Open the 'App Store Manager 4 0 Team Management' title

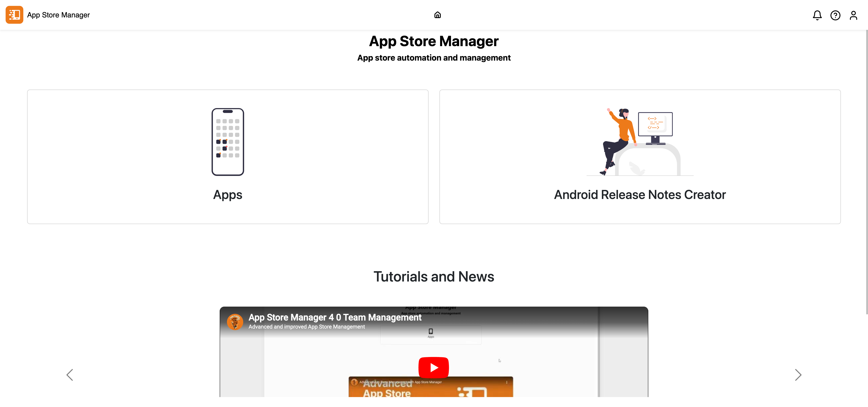click(335, 317)
